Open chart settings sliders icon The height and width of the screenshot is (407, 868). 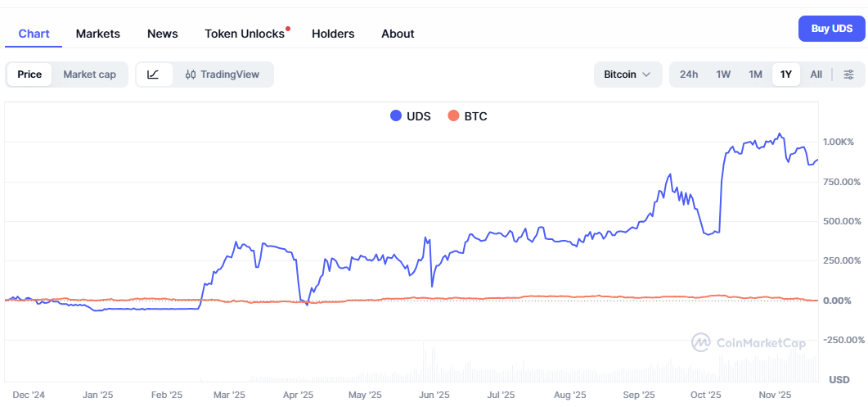(848, 75)
